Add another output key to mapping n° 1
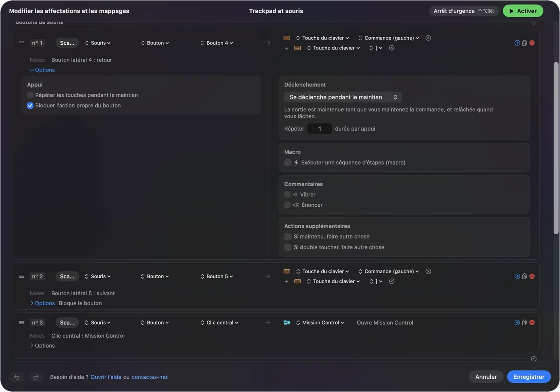This screenshot has width=560, height=392. 286,48
